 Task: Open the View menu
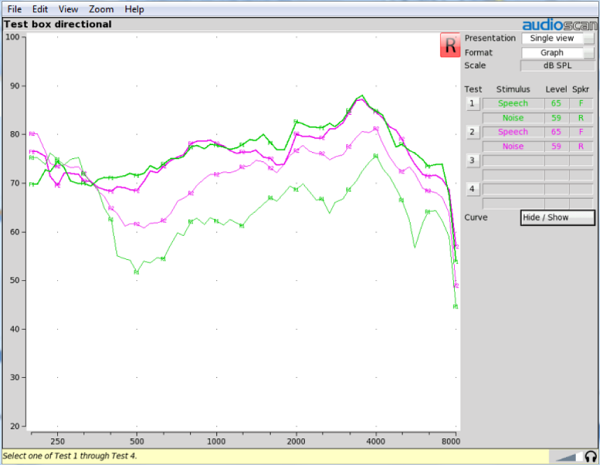click(68, 9)
